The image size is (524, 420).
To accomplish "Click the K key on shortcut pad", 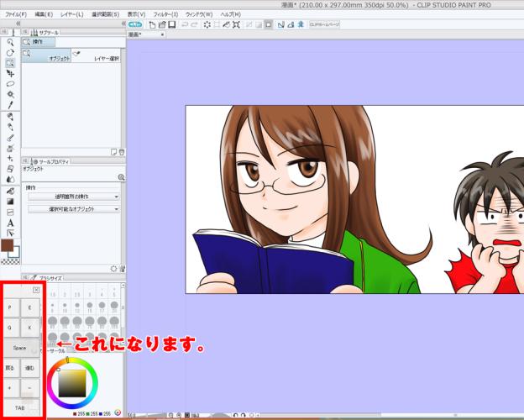I will coord(29,328).
